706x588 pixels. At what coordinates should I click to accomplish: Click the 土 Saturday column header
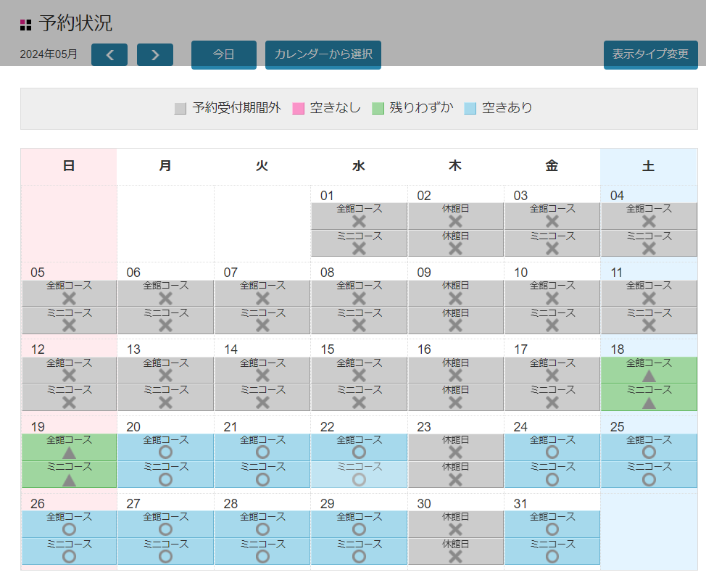click(x=648, y=166)
